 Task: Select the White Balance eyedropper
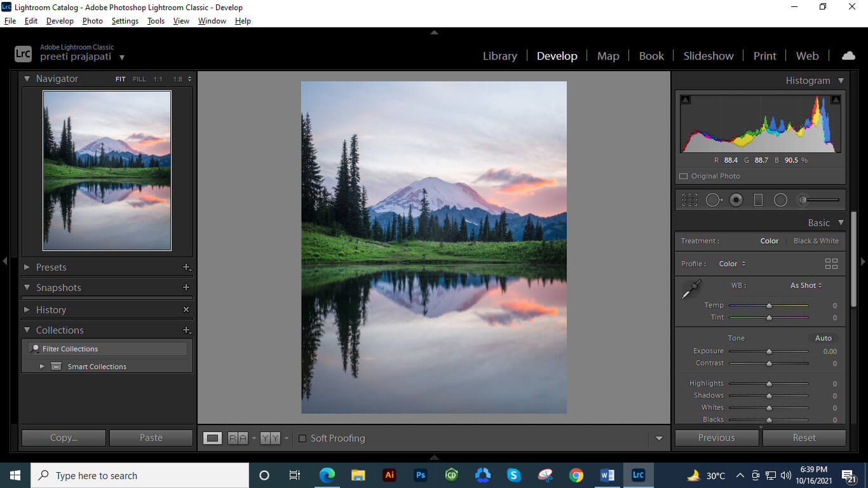[691, 288]
